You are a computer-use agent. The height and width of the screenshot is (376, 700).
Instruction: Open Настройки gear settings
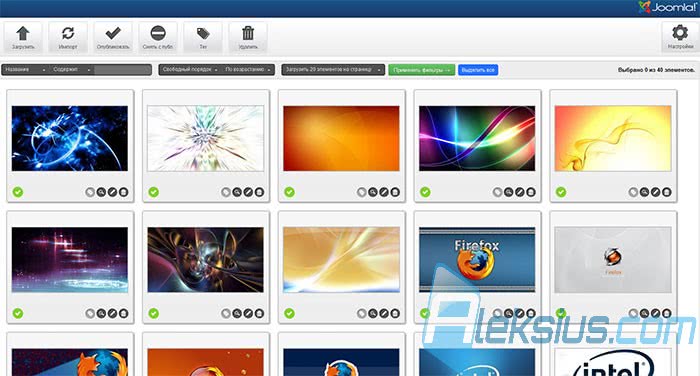point(680,38)
